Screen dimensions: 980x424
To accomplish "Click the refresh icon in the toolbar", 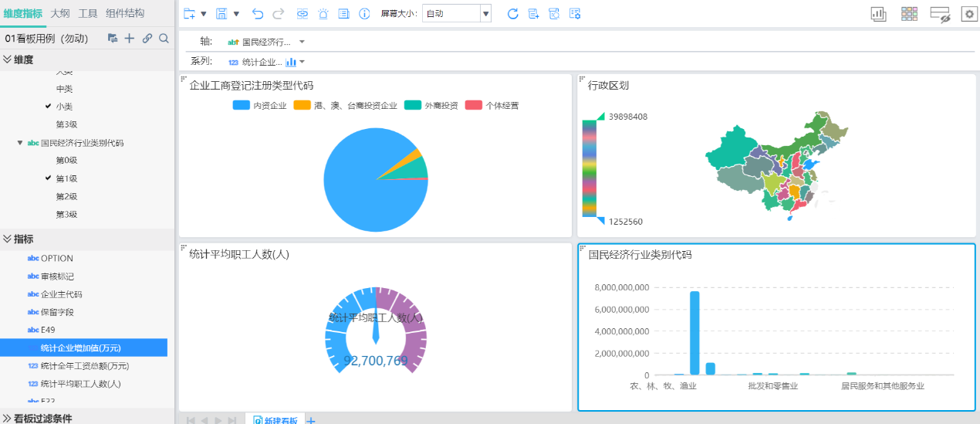I will [512, 14].
